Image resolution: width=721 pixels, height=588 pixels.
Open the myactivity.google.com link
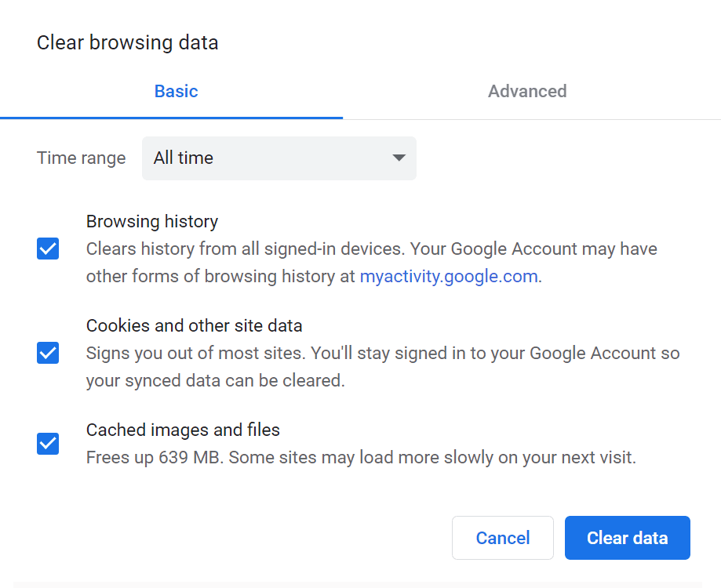448,276
